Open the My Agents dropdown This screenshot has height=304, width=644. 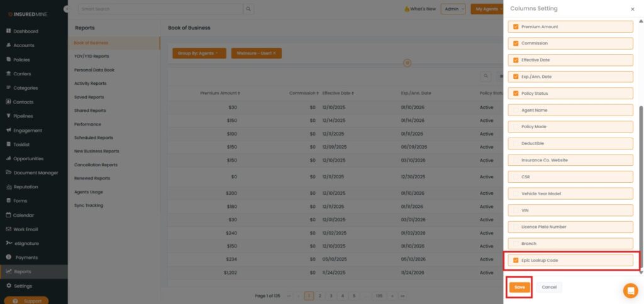pos(487,9)
